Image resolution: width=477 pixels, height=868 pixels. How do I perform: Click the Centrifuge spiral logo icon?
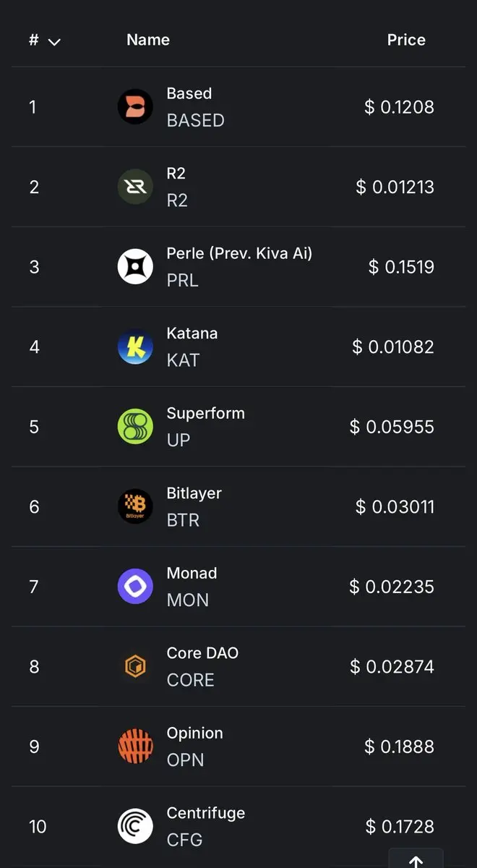(x=135, y=827)
